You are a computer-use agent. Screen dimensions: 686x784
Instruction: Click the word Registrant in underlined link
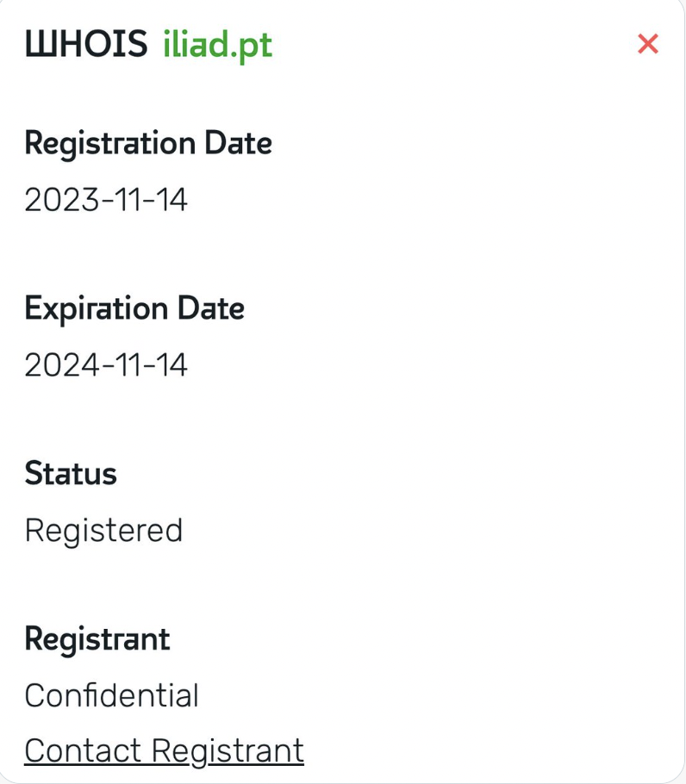[228, 750]
